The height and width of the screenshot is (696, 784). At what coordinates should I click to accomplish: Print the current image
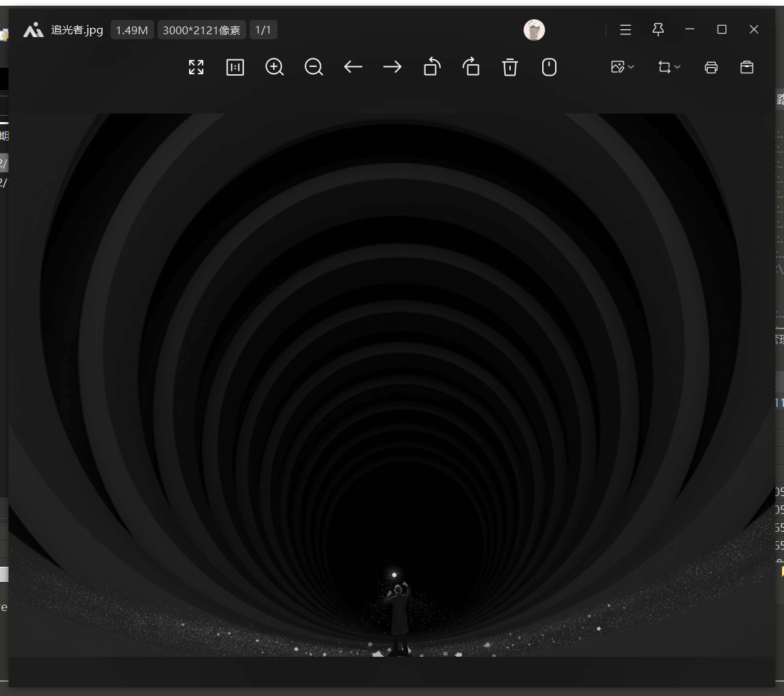coord(711,68)
